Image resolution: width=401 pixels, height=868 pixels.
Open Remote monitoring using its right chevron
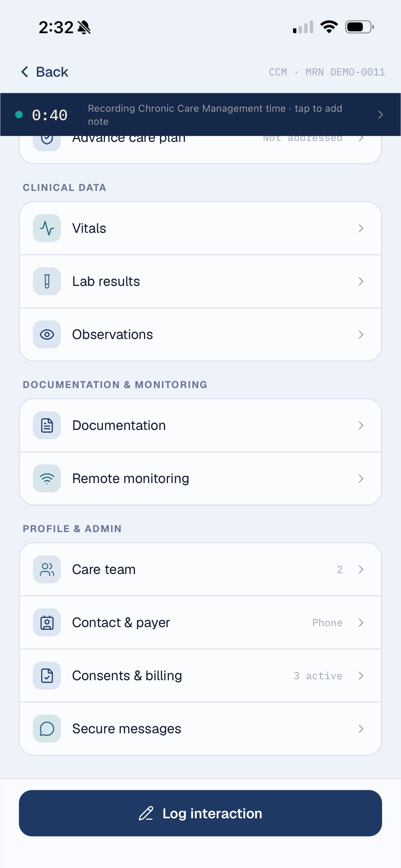(x=361, y=478)
